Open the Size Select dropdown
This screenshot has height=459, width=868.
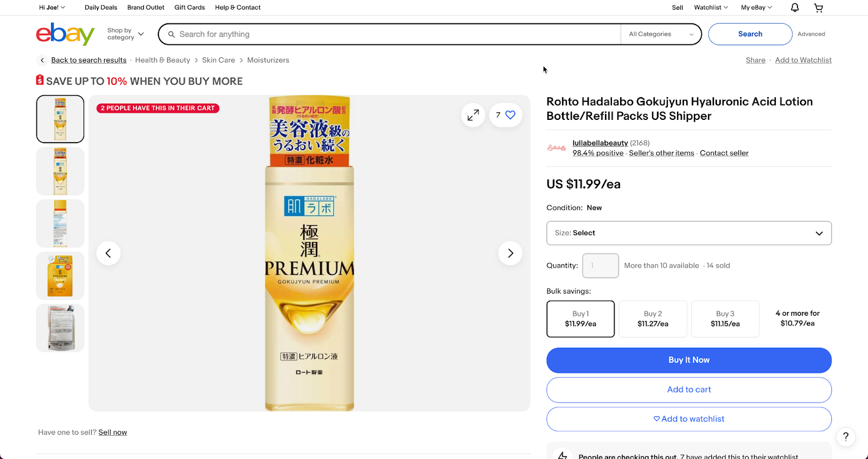pos(689,233)
